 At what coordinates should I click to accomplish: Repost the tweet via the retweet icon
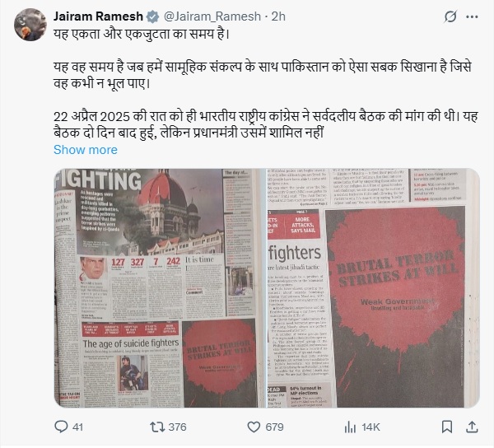click(x=157, y=427)
